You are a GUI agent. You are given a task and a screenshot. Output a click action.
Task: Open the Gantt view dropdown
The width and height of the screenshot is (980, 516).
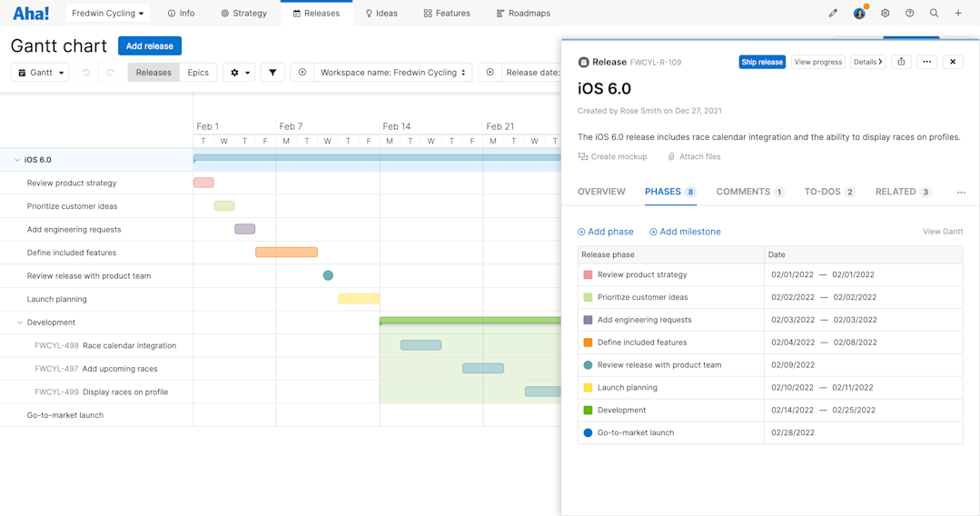(40, 73)
